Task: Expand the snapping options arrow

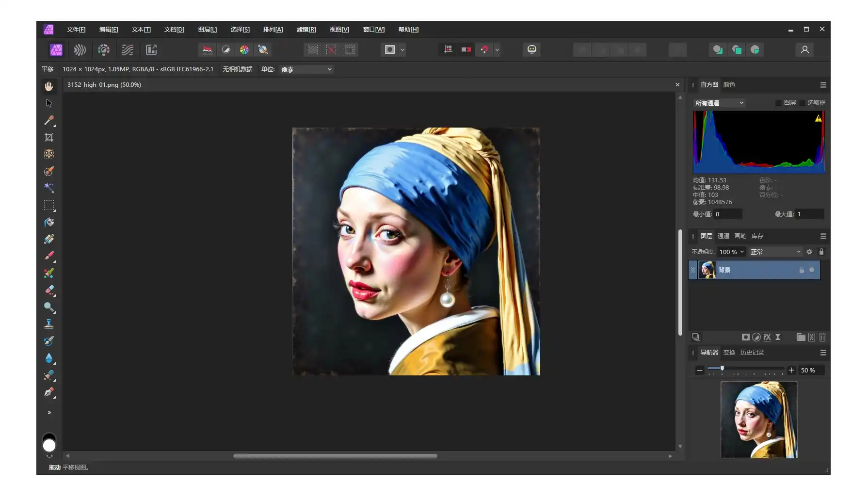Action: point(497,49)
